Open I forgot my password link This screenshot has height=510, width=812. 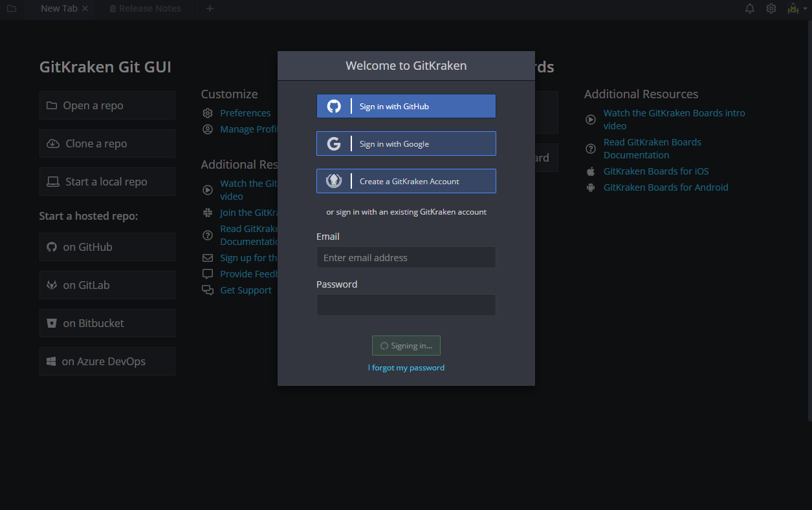coord(406,368)
